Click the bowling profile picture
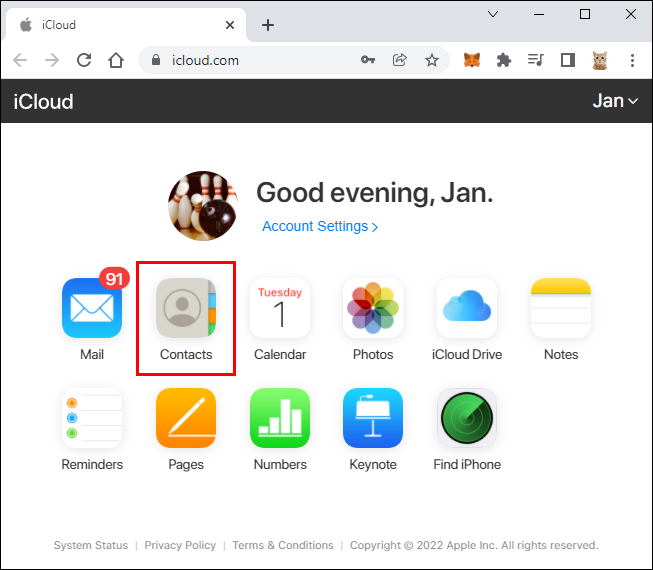 203,206
